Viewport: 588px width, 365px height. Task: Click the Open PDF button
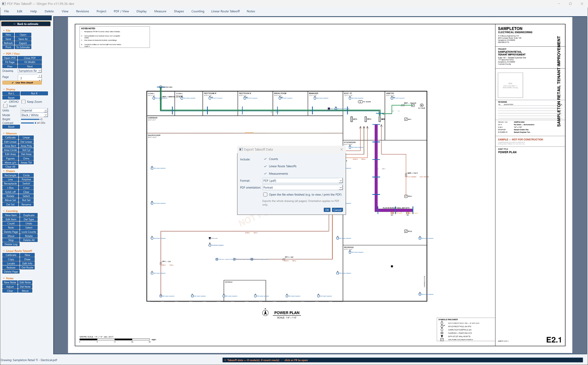10,58
